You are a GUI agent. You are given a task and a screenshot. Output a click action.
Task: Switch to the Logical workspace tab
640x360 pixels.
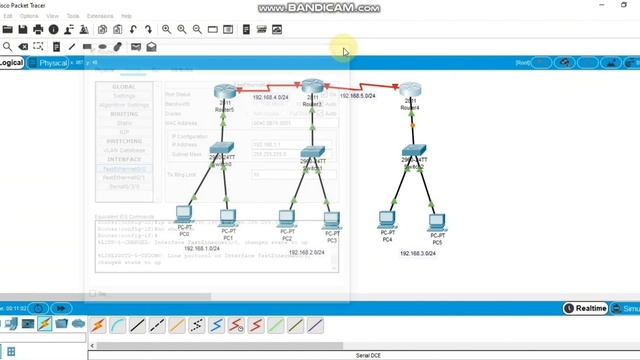pos(11,63)
